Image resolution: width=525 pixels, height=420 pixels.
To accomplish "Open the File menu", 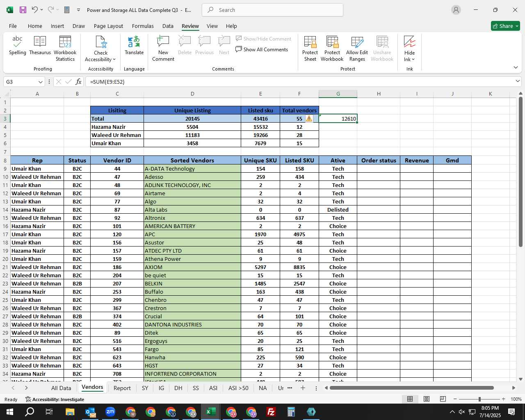I will tap(13, 26).
